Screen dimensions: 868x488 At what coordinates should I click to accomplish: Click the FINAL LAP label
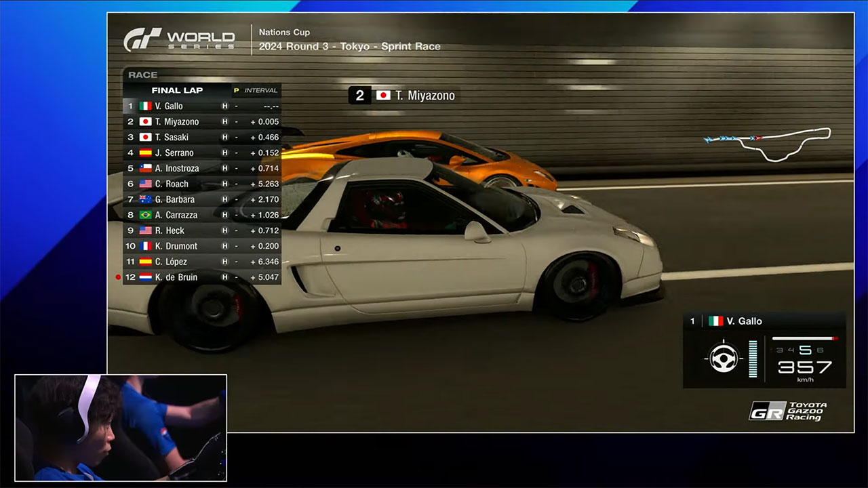click(x=177, y=90)
